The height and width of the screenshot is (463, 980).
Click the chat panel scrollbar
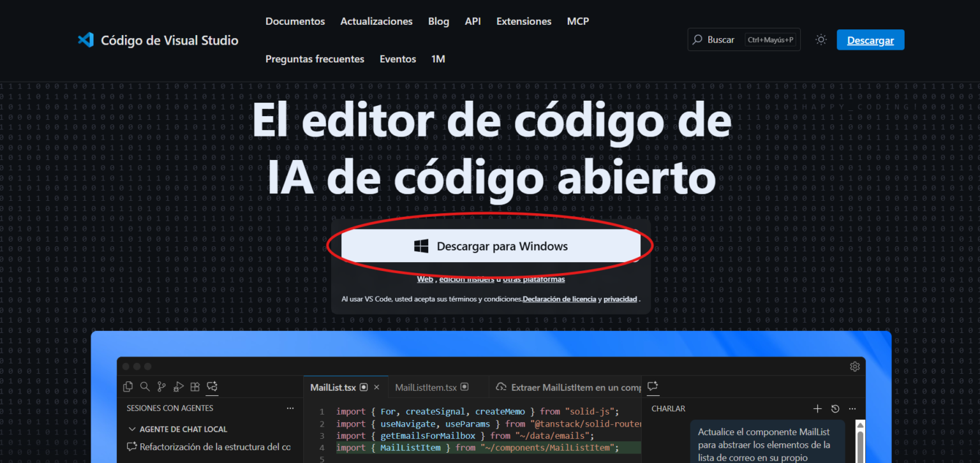[x=860, y=440]
